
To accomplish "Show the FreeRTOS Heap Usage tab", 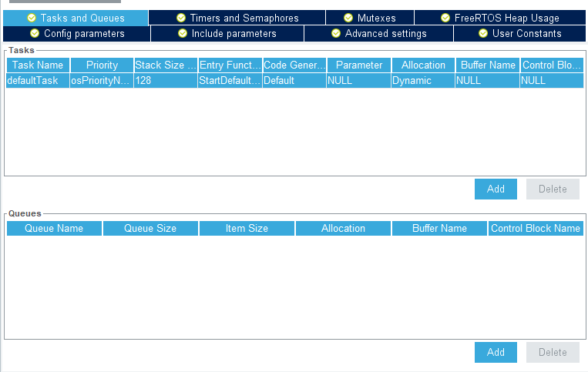I will pos(500,18).
